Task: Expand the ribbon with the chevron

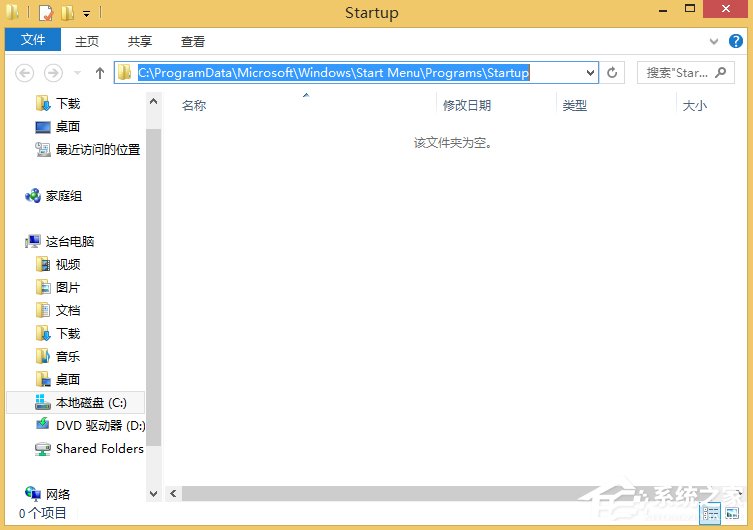Action: [x=713, y=41]
